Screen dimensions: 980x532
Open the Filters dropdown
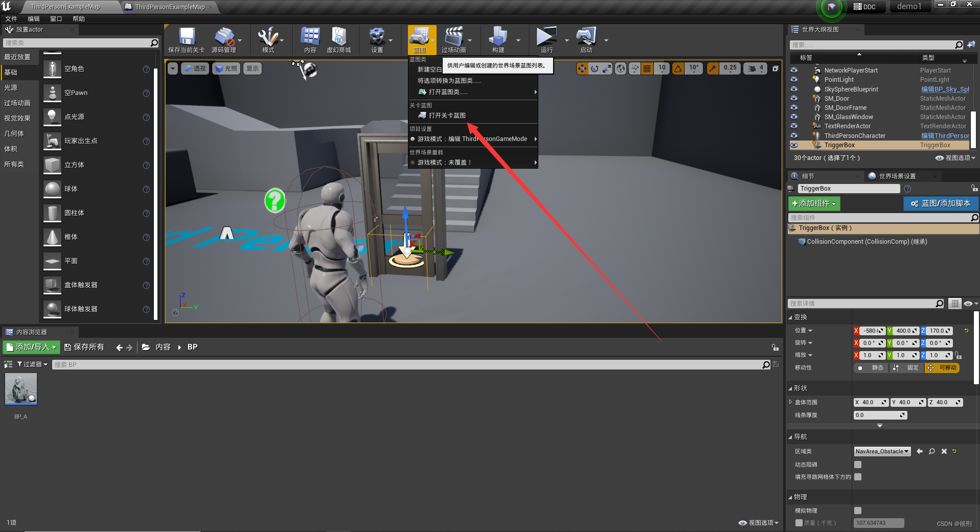[x=32, y=364]
